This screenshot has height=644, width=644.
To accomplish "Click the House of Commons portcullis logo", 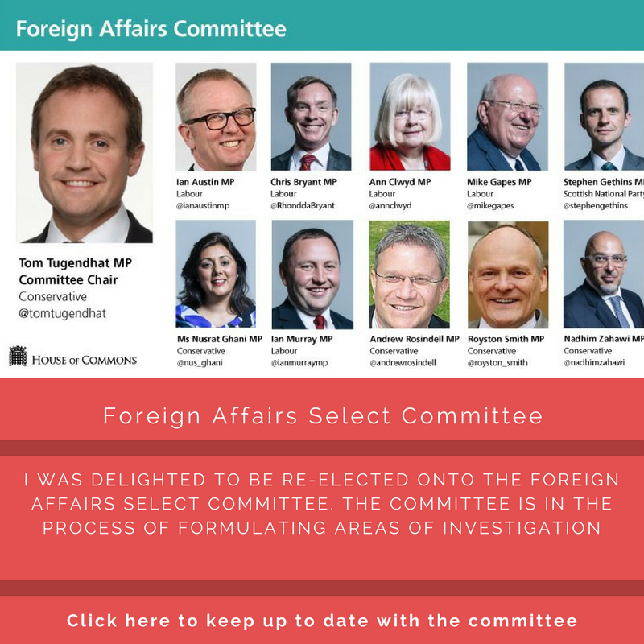I will pos(18,357).
